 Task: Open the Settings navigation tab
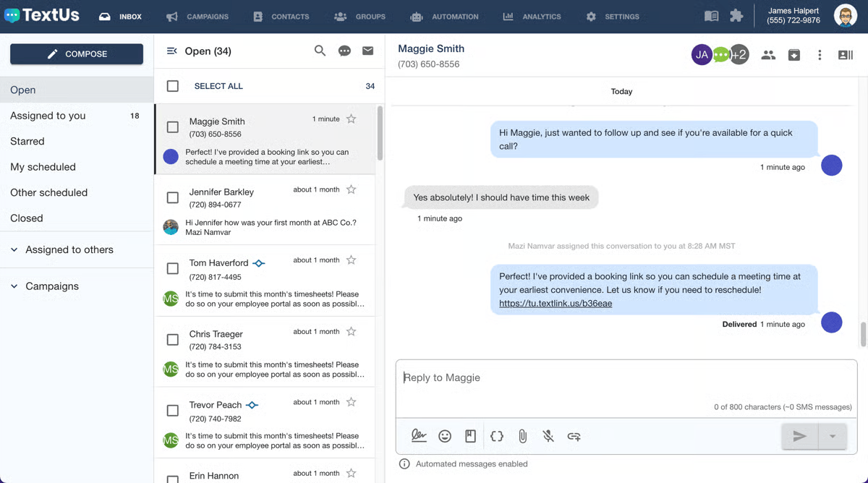613,16
